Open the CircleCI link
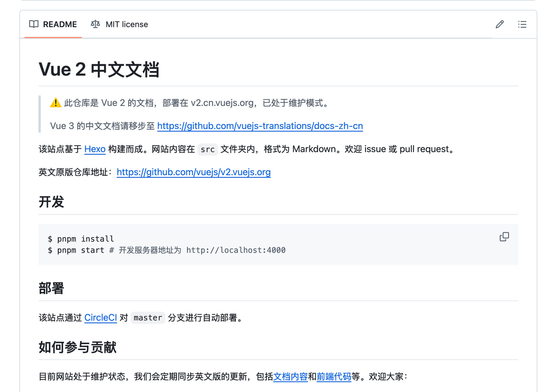This screenshot has width=544, height=392. click(100, 318)
